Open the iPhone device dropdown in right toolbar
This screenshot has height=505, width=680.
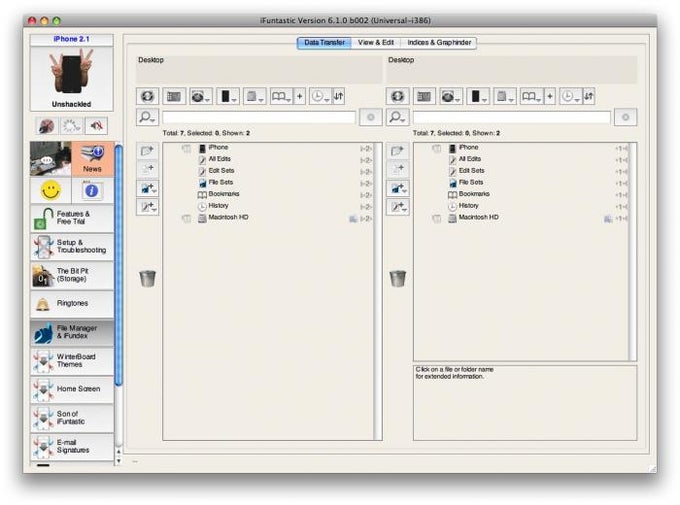[478, 96]
